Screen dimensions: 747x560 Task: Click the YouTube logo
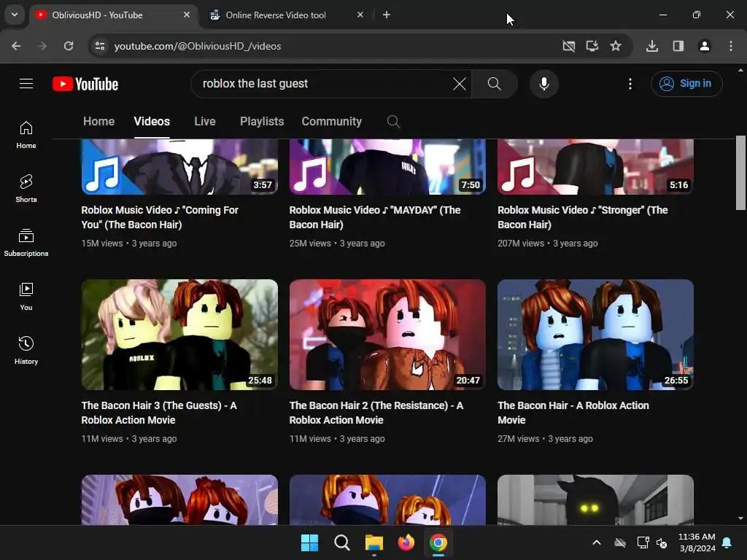click(85, 84)
